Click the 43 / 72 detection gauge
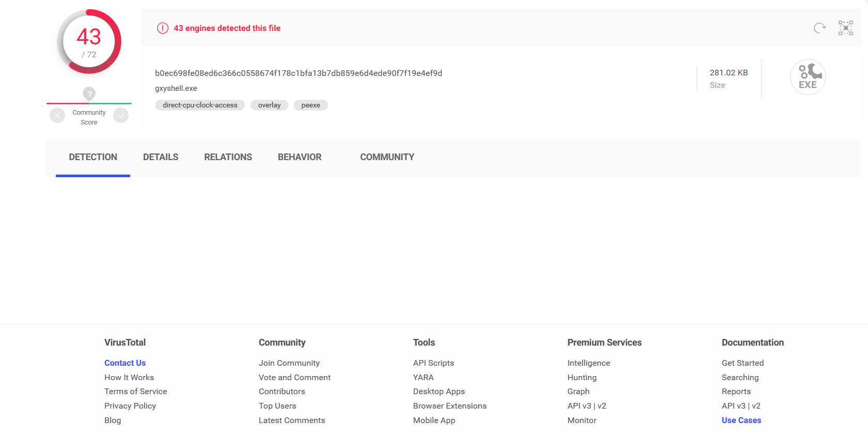The height and width of the screenshot is (437, 868). pyautogui.click(x=89, y=41)
